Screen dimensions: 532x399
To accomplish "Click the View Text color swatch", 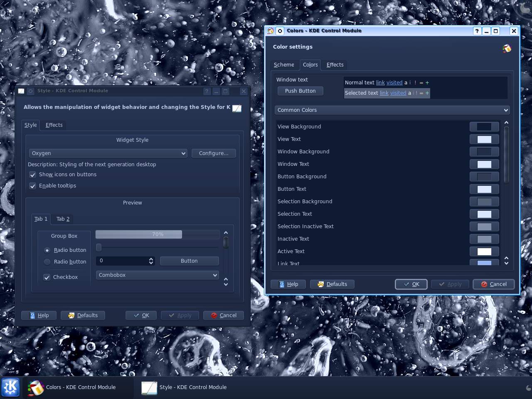I will pyautogui.click(x=484, y=139).
